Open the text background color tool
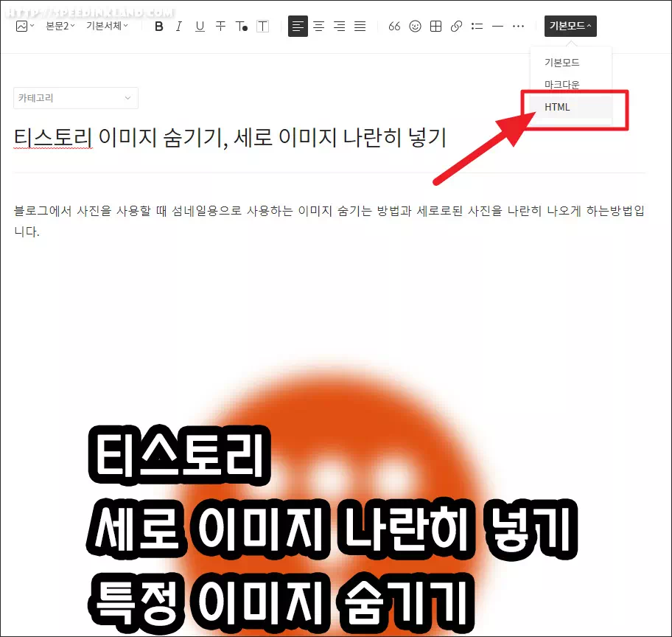The width and height of the screenshot is (672, 637). pyautogui.click(x=262, y=26)
